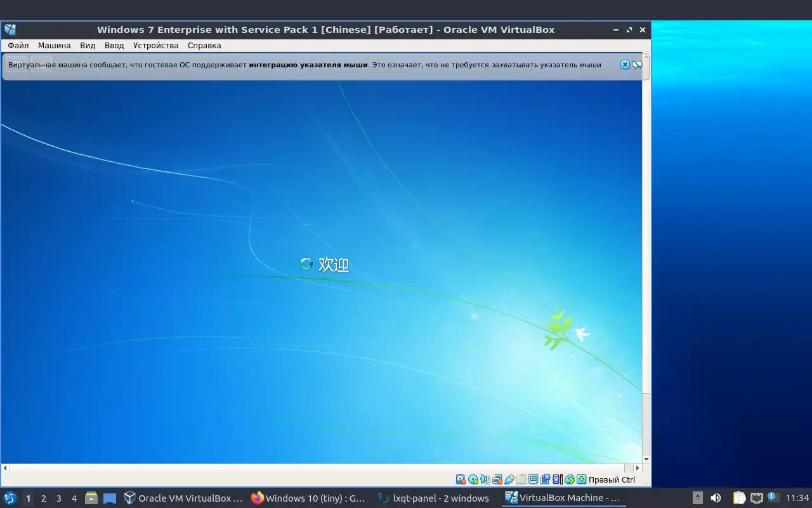
Task: Minimize the VirtualBox VM window
Action: pyautogui.click(x=616, y=30)
